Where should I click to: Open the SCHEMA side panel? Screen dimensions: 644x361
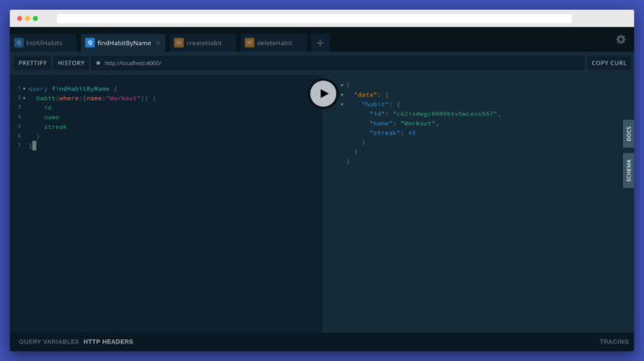coord(628,171)
